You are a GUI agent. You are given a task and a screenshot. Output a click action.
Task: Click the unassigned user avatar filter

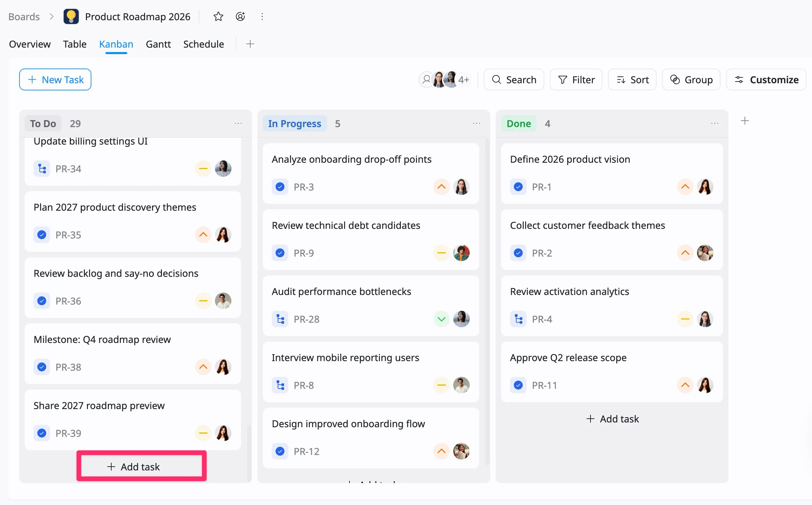(426, 79)
